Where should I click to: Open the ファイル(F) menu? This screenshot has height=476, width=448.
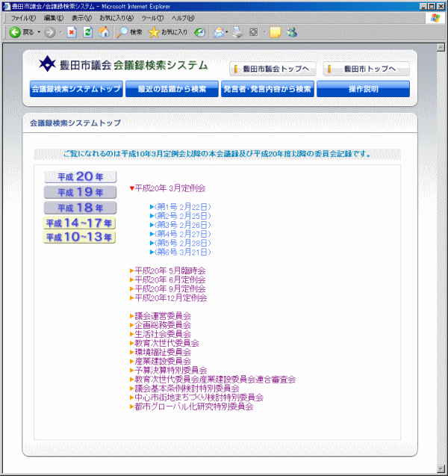pyautogui.click(x=23, y=18)
